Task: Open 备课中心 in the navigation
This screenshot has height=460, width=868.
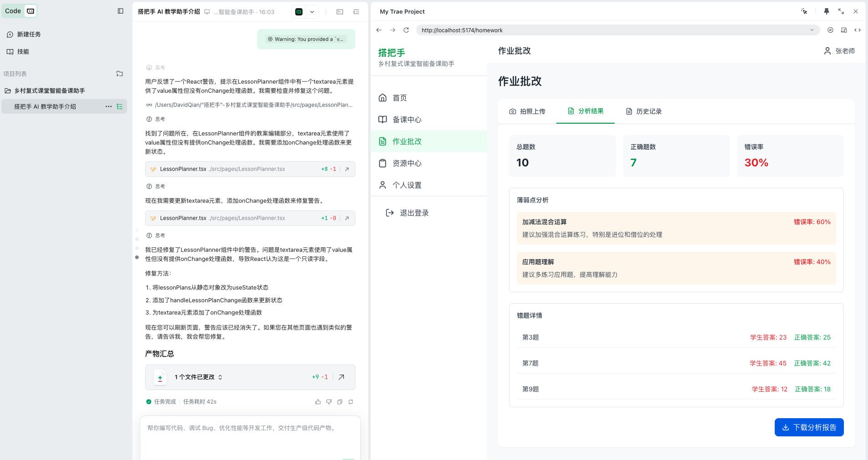Action: pos(407,120)
